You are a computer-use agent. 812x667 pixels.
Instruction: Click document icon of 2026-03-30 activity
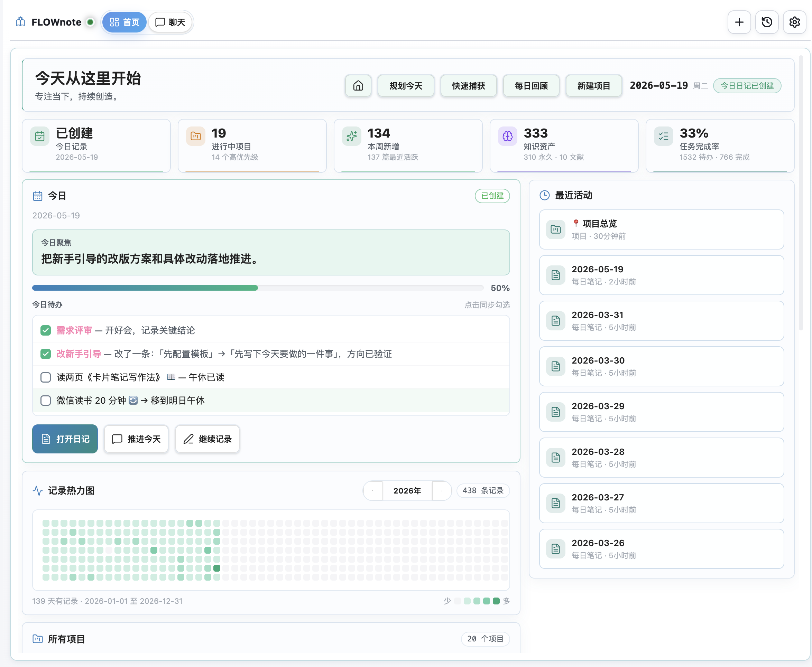coord(555,366)
